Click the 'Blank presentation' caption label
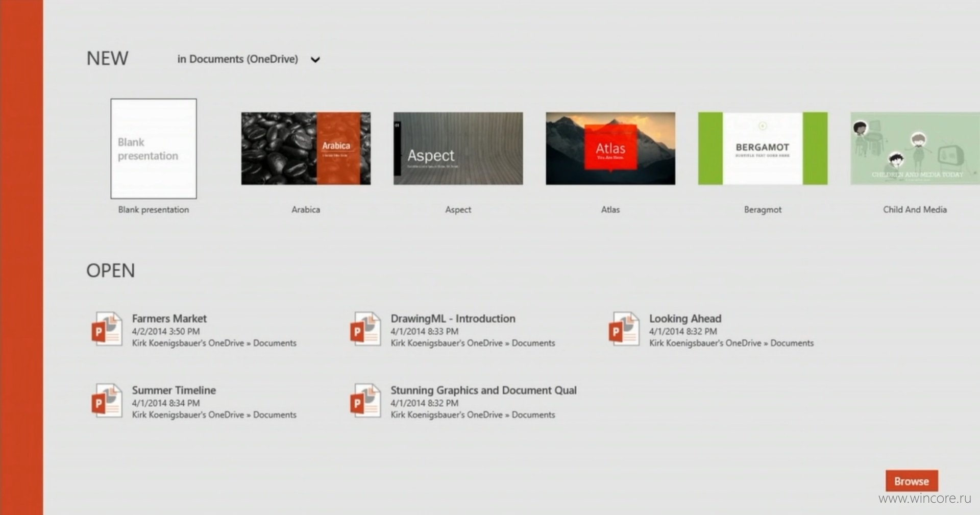 click(154, 209)
